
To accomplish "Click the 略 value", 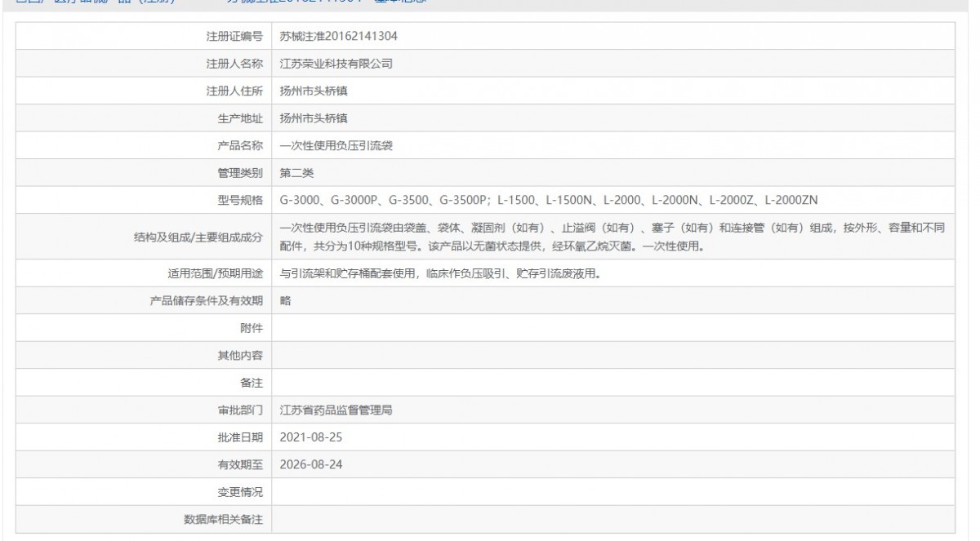I will 285,300.
